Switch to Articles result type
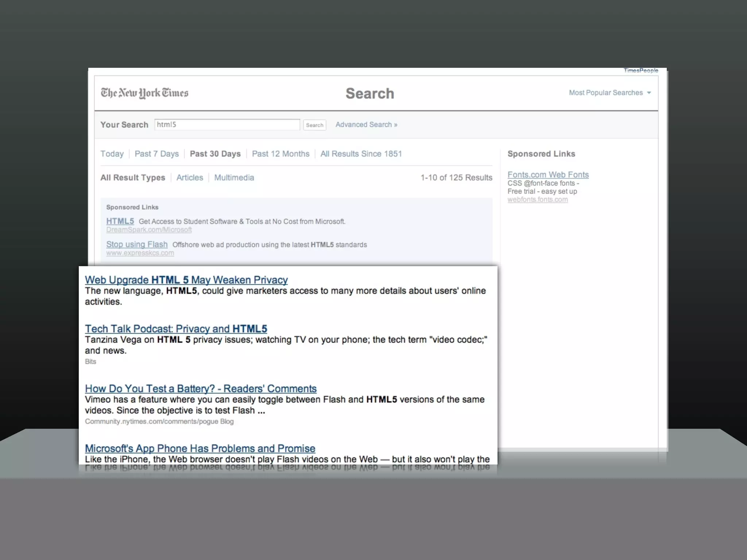The image size is (747, 560). [190, 178]
